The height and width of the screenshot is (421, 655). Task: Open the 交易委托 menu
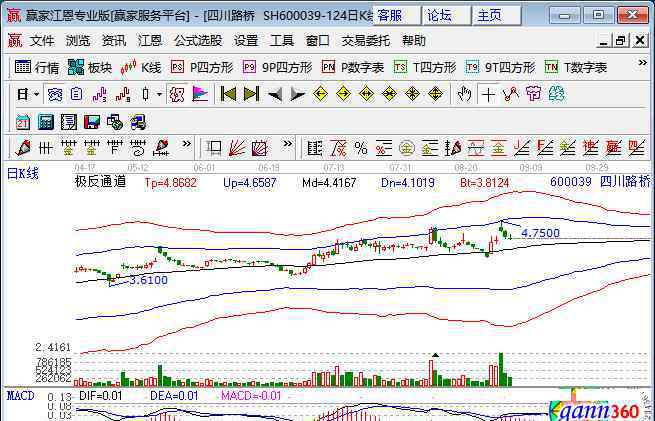coord(366,41)
